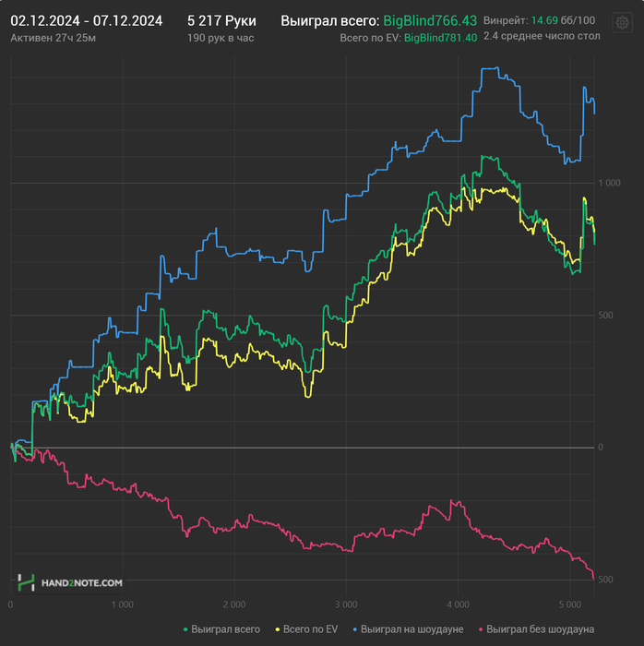This screenshot has width=644, height=646.
Task: Click the red Выиграл без шоудауна dot
Action: point(480,629)
